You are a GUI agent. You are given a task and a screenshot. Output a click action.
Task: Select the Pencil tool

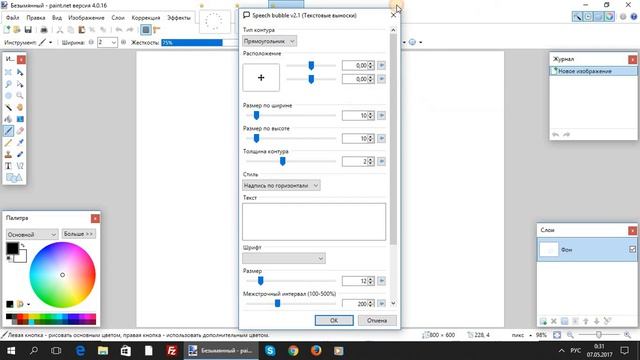coord(8,143)
